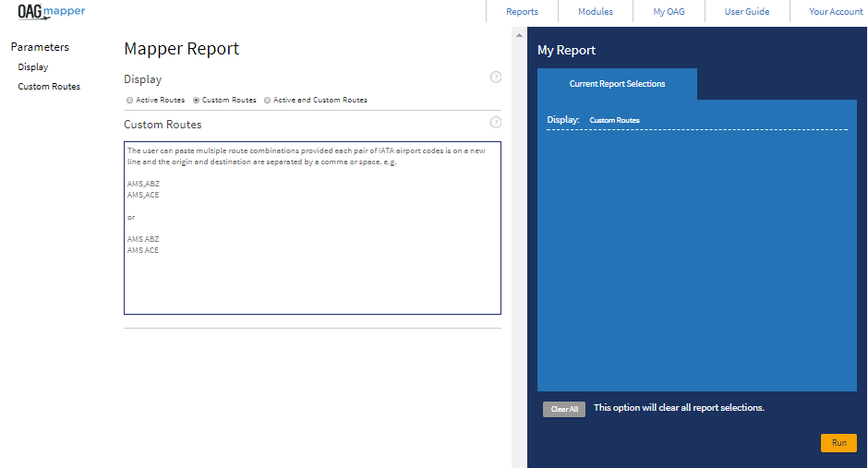The width and height of the screenshot is (868, 468).
Task: Select Active and Custom Routes radio option
Action: [x=268, y=100]
